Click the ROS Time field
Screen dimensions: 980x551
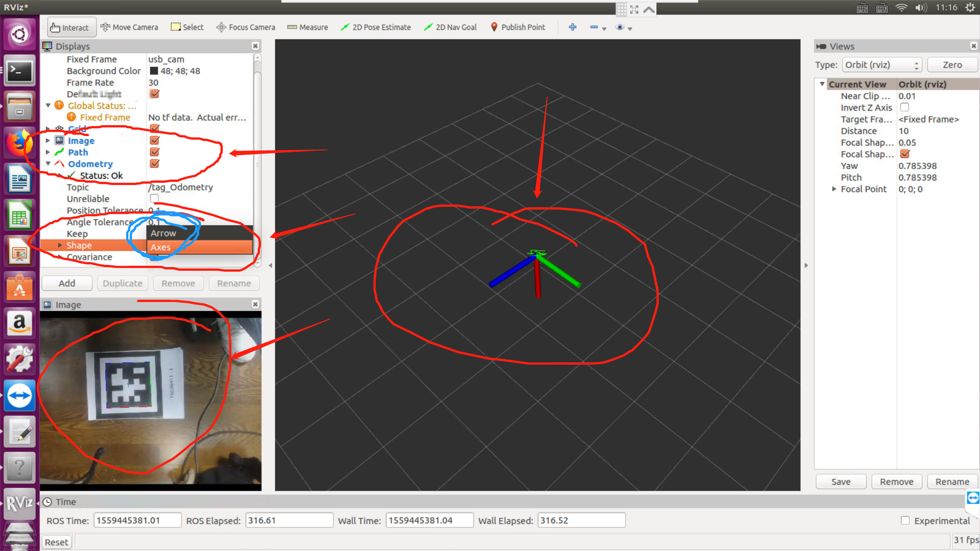(x=137, y=520)
